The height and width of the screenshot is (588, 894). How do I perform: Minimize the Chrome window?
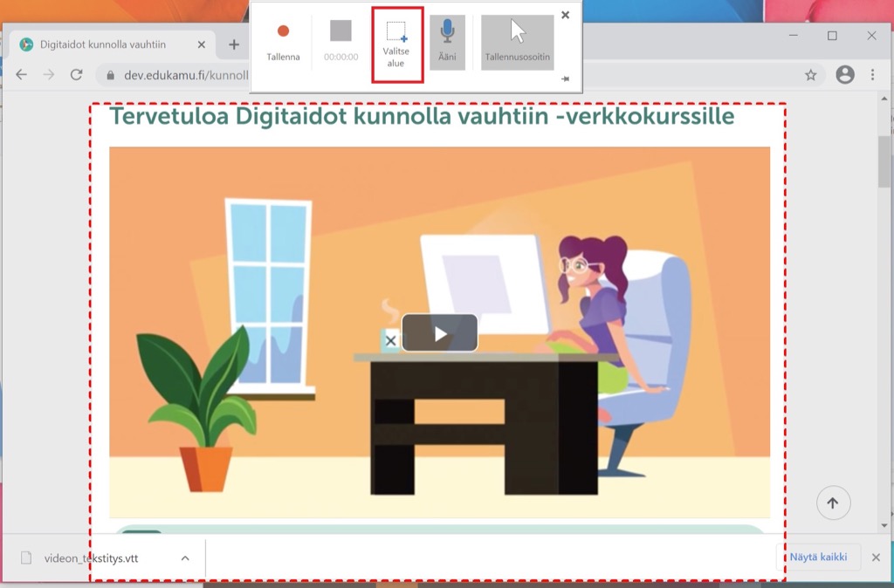pyautogui.click(x=793, y=35)
